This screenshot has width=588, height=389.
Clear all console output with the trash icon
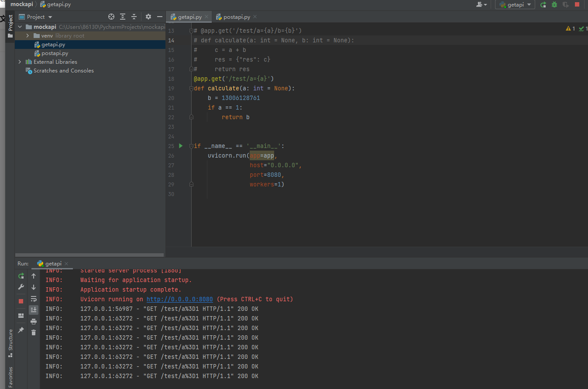(34, 333)
